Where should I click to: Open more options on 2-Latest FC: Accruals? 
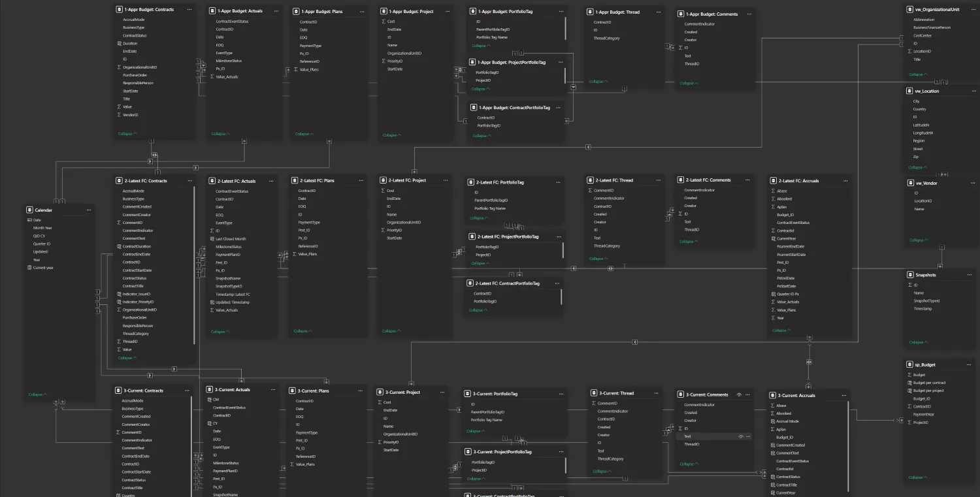click(843, 181)
